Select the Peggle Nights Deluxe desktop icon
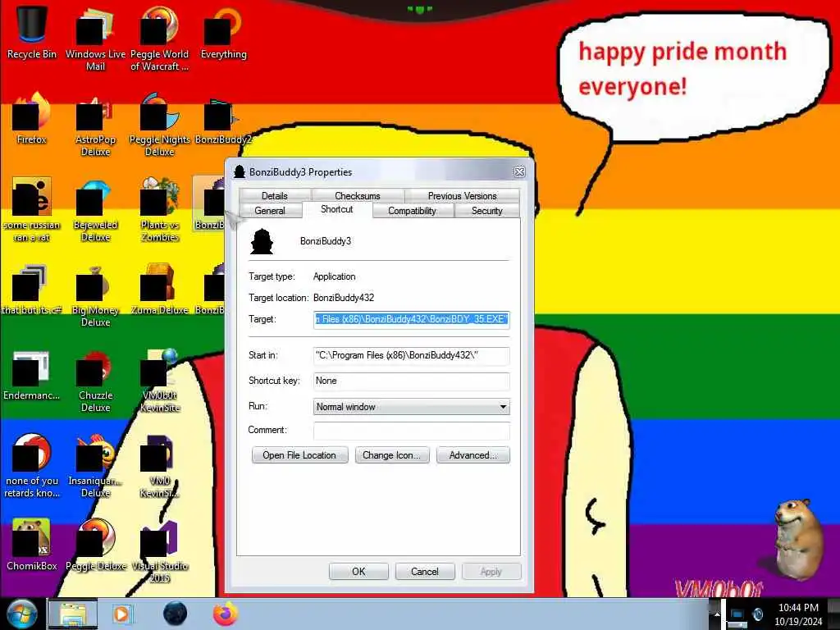The width and height of the screenshot is (840, 630). [x=160, y=125]
